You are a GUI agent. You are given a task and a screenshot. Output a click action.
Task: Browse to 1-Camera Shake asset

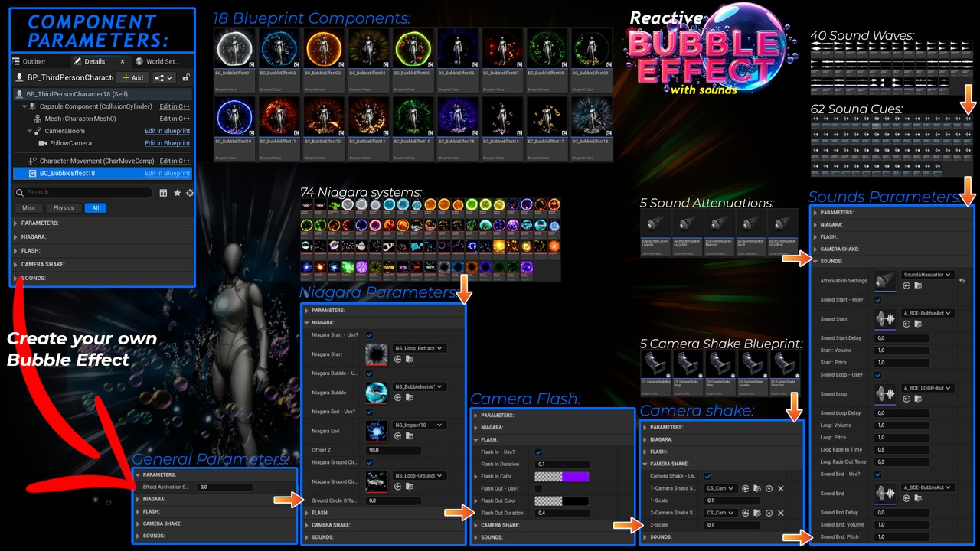pos(757,488)
